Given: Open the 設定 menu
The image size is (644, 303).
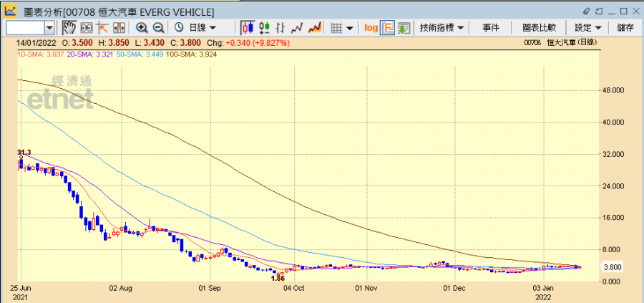Looking at the screenshot, I should (587, 27).
